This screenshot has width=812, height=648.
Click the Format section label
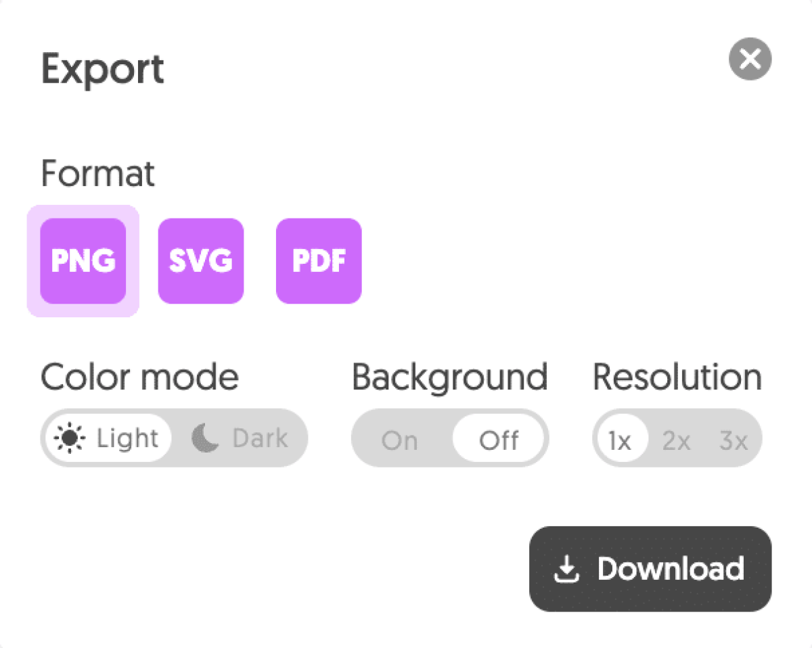tap(98, 174)
